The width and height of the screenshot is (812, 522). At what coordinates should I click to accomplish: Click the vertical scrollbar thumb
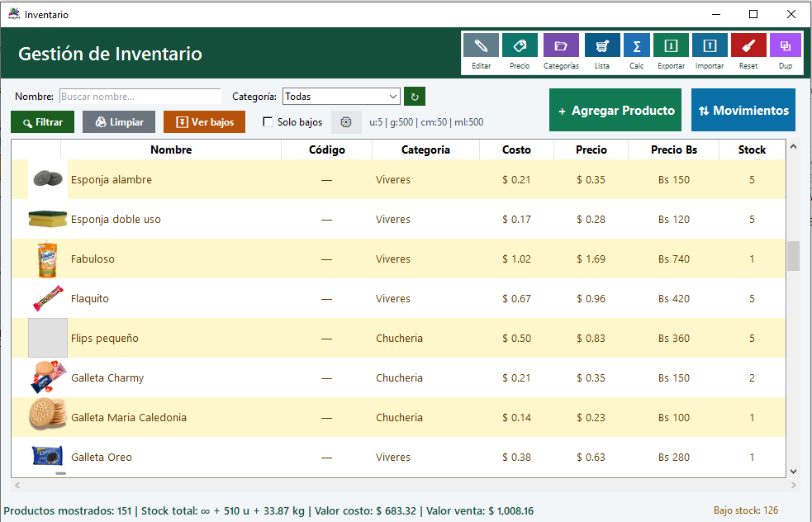(x=793, y=256)
